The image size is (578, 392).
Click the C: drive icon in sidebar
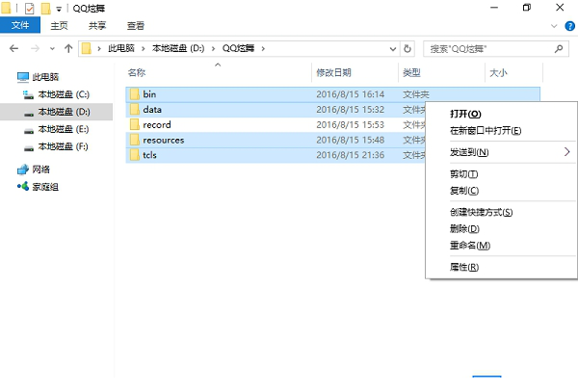click(28, 94)
